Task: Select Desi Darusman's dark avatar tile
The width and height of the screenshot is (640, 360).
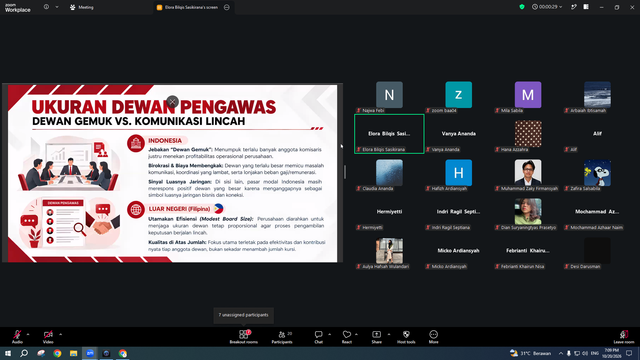Action: coord(598,251)
